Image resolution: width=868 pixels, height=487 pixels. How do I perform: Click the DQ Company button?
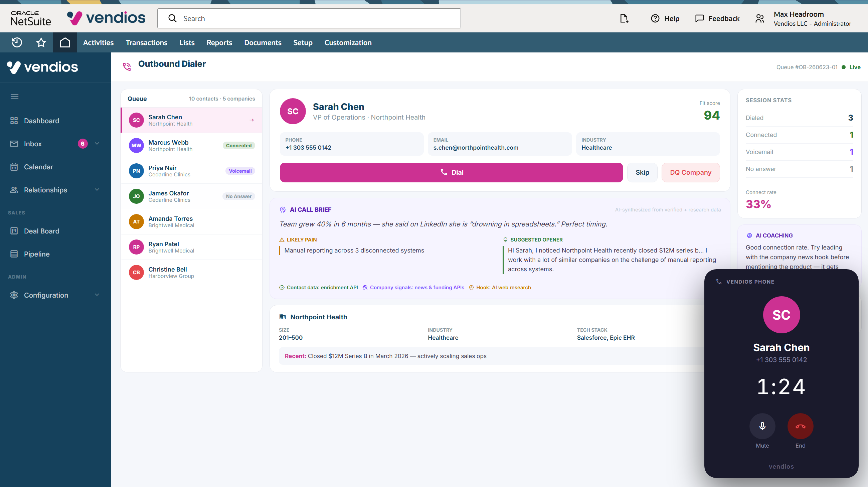click(690, 172)
